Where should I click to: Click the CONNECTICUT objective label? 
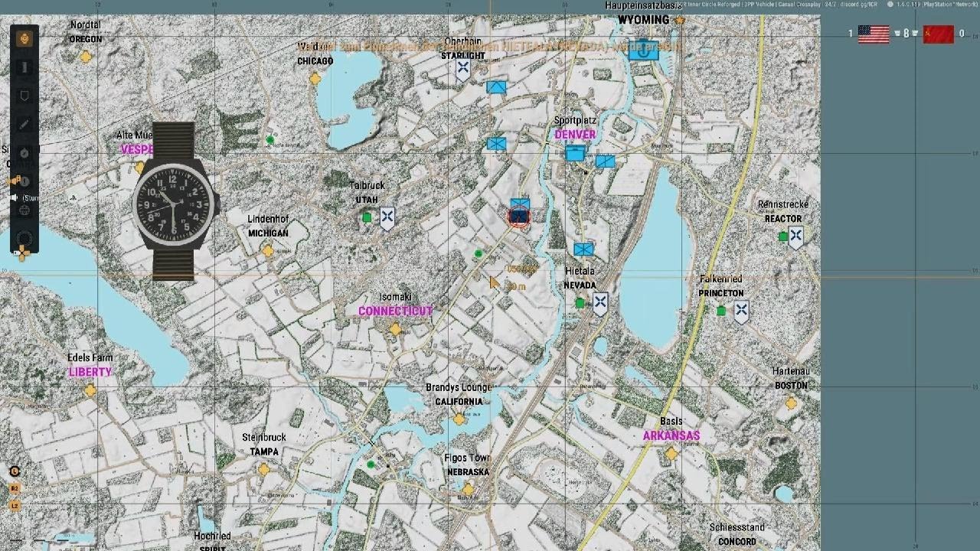coord(396,311)
